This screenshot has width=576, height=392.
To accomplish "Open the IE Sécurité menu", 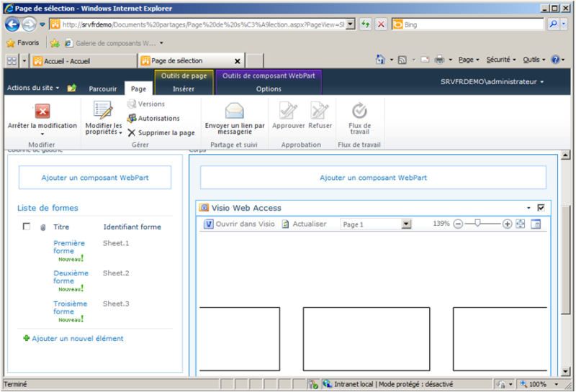I will click(x=501, y=60).
